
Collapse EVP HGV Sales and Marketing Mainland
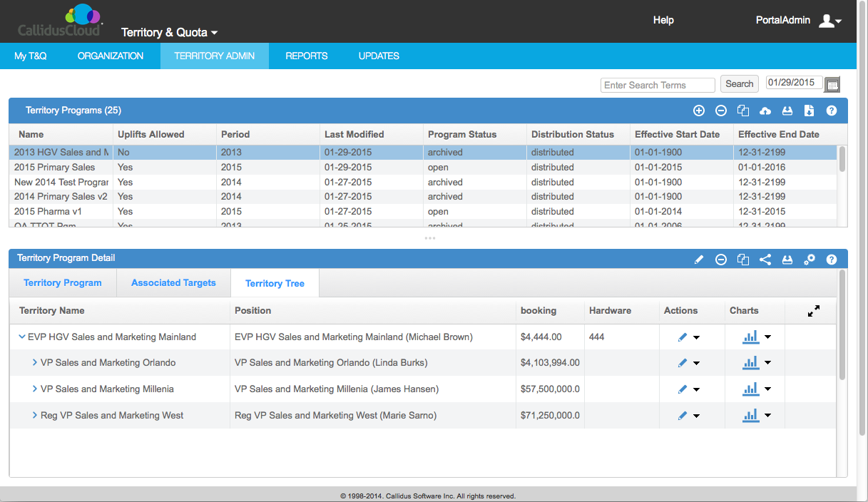pos(22,336)
